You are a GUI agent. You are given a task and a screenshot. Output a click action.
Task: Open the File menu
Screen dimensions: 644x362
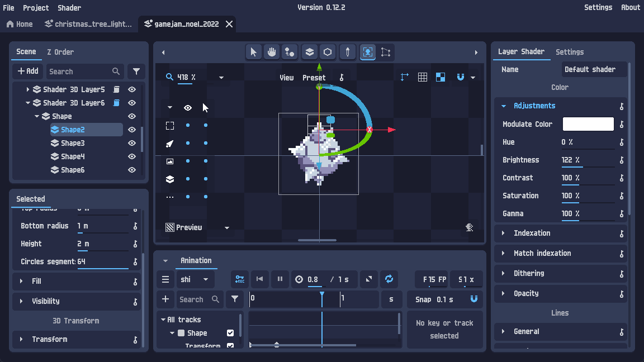(8, 8)
